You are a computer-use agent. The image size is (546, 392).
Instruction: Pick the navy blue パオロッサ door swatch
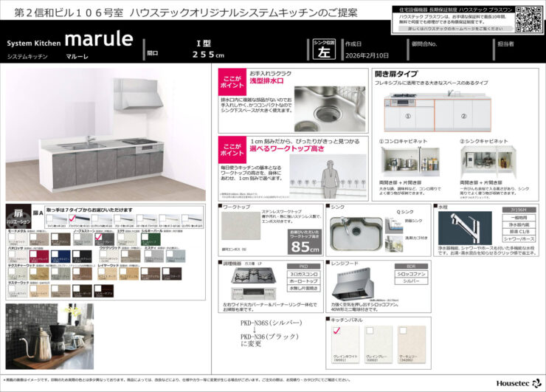point(61,256)
